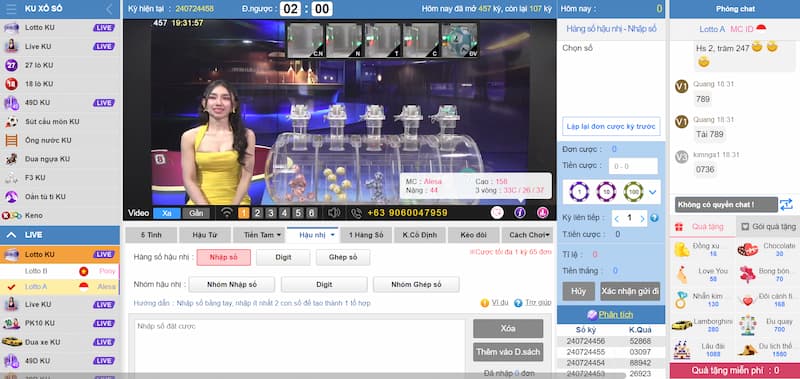The height and width of the screenshot is (379, 800).
Task: Switch to K.Cố Định tab
Action: (x=419, y=235)
